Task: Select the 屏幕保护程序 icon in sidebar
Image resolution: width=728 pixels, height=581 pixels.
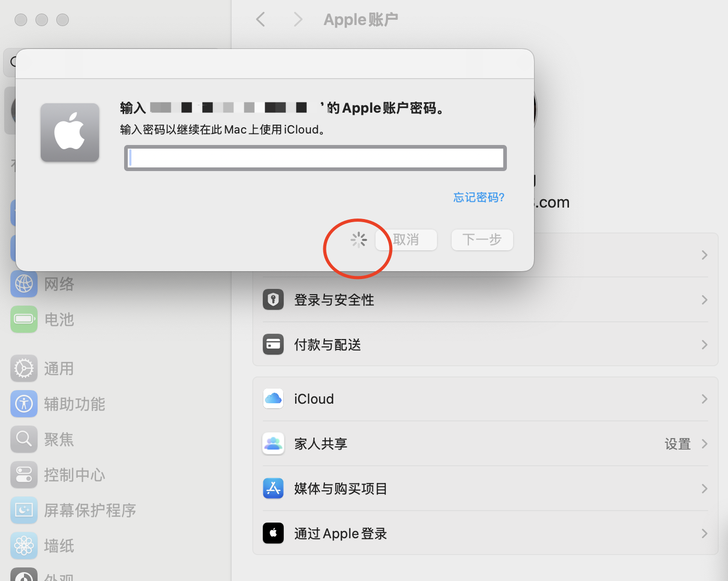Action: tap(24, 510)
